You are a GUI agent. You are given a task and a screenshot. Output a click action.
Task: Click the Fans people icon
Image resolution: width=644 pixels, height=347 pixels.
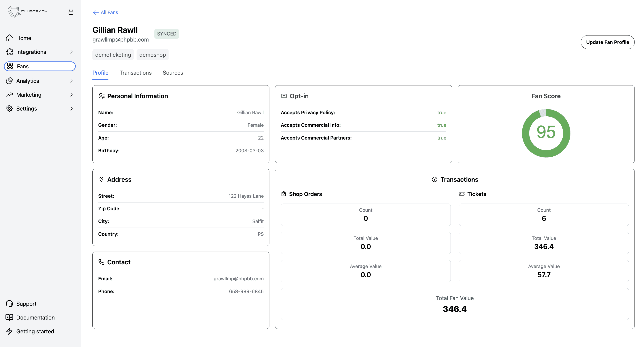(x=10, y=66)
